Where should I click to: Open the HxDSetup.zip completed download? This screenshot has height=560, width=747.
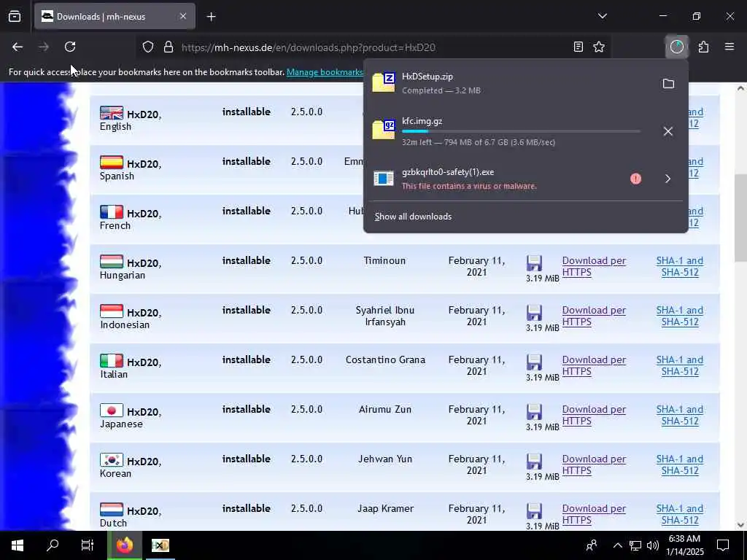pyautogui.click(x=510, y=83)
